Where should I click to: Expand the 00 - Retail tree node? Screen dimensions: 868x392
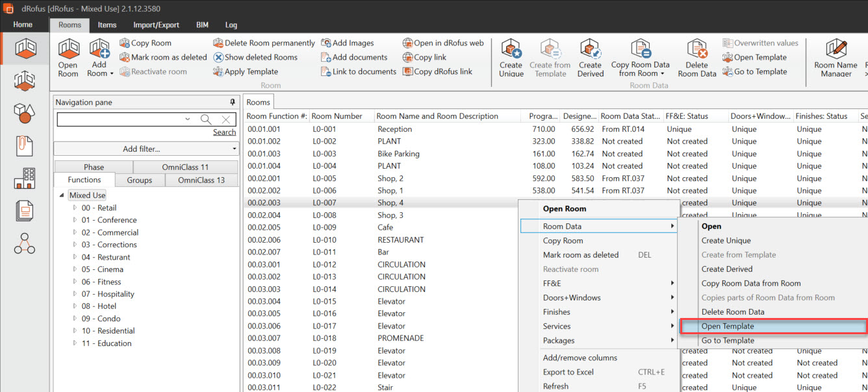click(75, 208)
